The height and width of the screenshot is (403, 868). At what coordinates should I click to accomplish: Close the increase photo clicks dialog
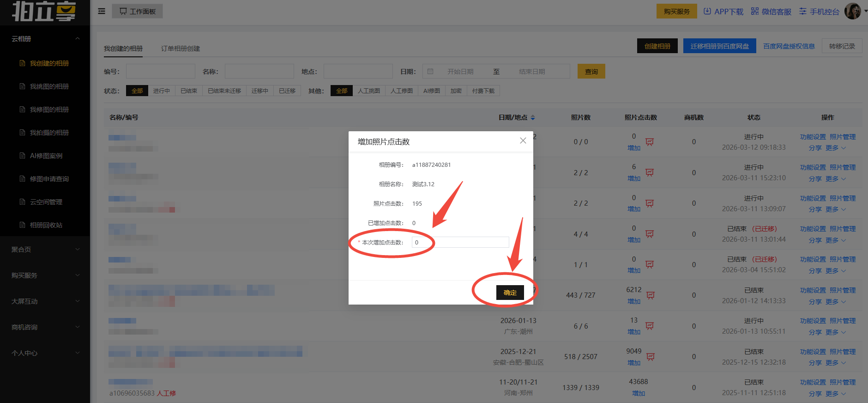[523, 140]
